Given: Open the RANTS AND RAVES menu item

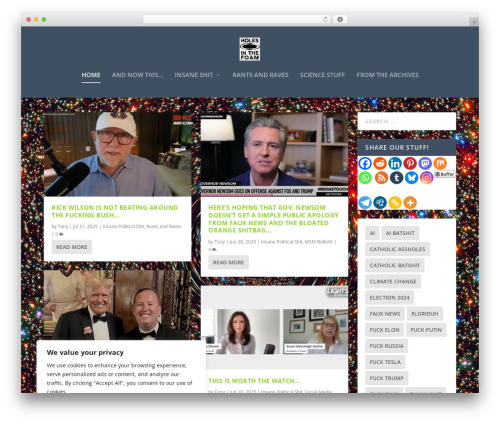Looking at the screenshot, I should pyautogui.click(x=260, y=75).
